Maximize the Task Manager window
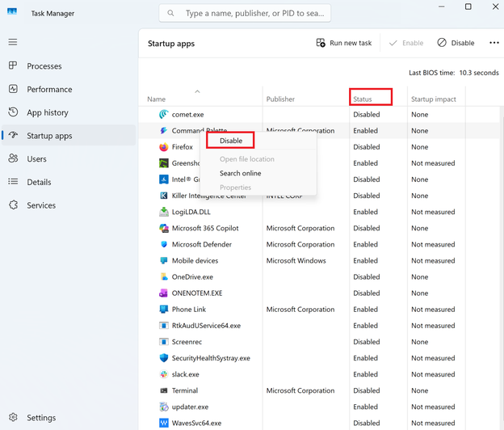 point(468,6)
